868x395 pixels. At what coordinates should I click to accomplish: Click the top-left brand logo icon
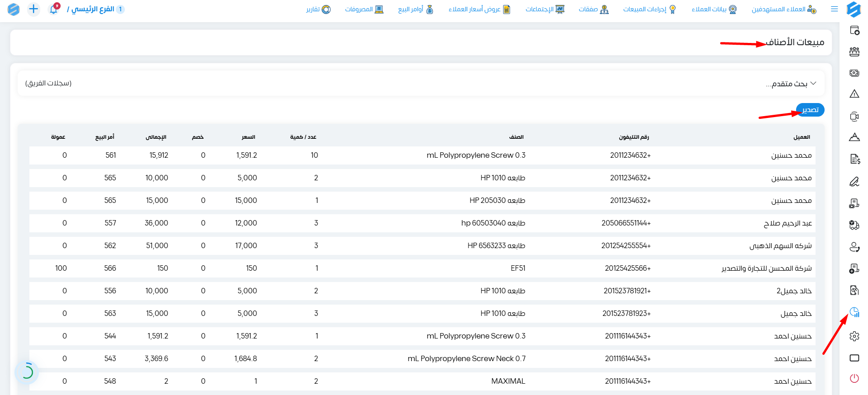coord(14,9)
